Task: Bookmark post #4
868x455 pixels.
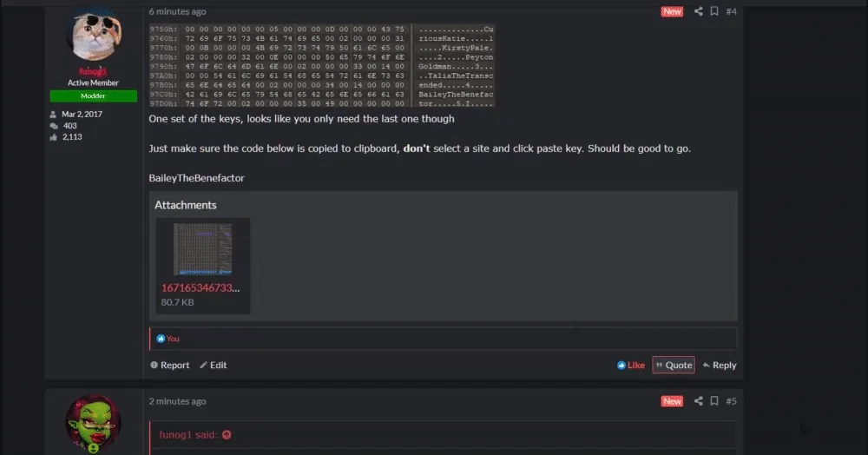Action: coord(714,11)
